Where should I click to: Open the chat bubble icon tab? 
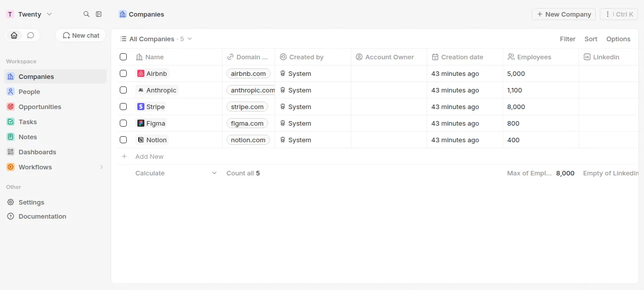31,35
